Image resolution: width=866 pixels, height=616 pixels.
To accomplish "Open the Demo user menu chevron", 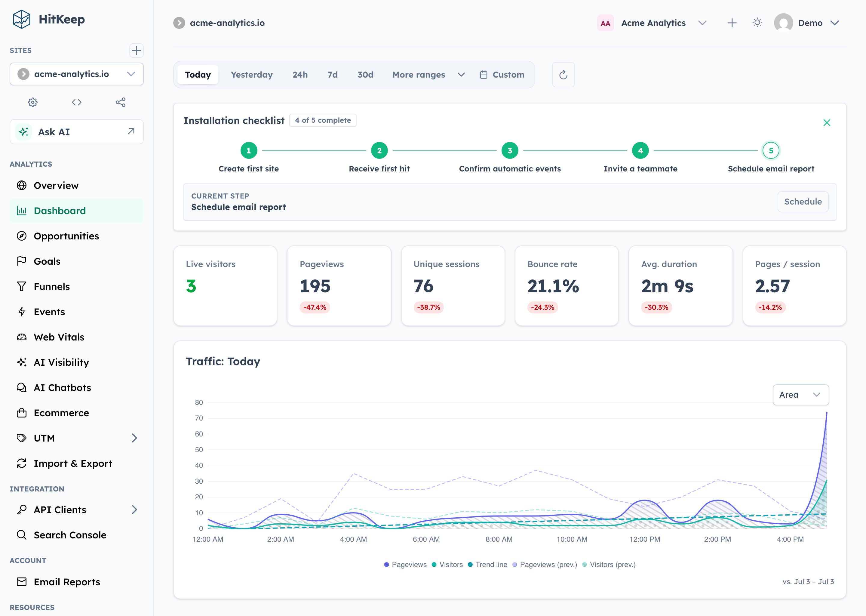I will pos(834,23).
